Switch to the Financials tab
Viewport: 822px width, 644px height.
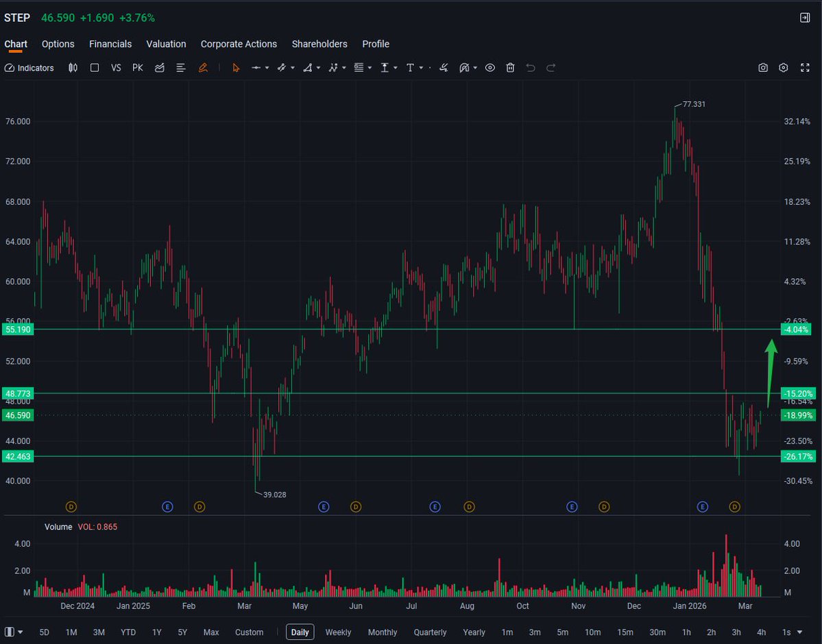click(x=110, y=44)
